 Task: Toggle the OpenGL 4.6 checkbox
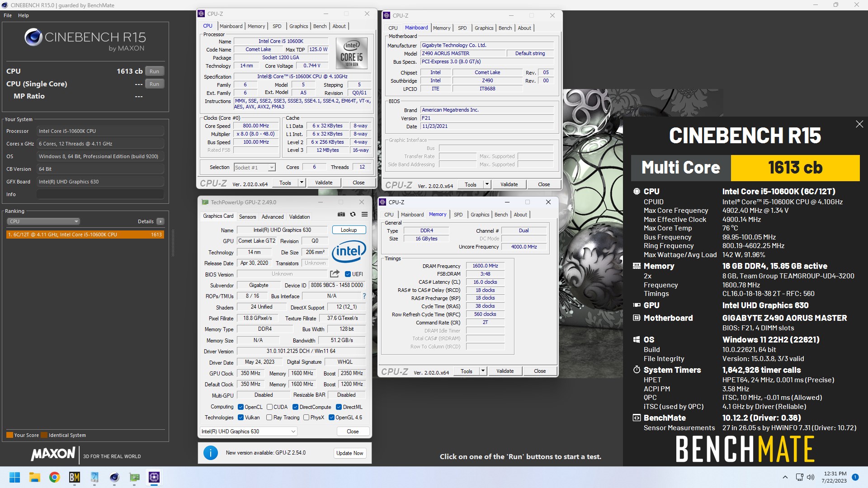pos(331,418)
